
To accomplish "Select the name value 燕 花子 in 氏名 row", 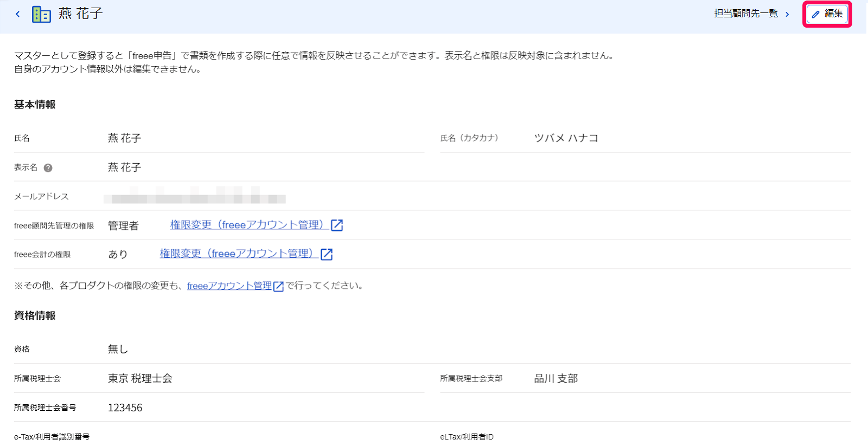I will pos(124,138).
